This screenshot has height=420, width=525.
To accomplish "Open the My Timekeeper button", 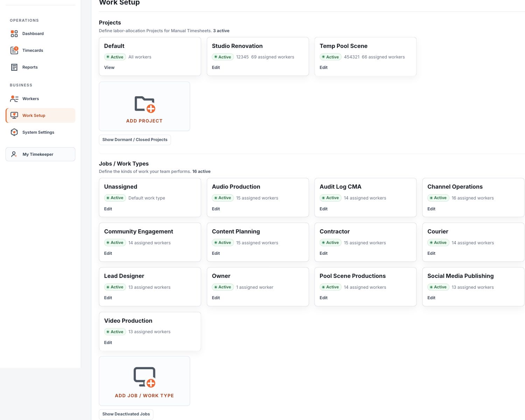I will tap(40, 154).
